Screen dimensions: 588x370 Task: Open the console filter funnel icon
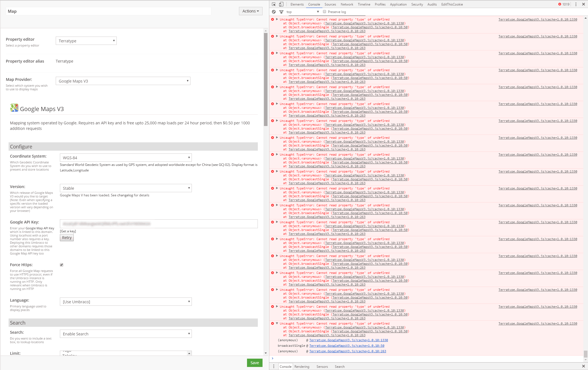coord(281,12)
